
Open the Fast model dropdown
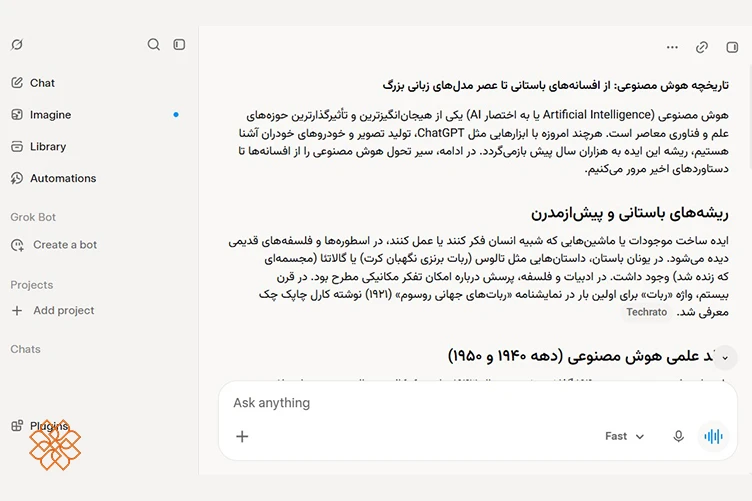[624, 436]
